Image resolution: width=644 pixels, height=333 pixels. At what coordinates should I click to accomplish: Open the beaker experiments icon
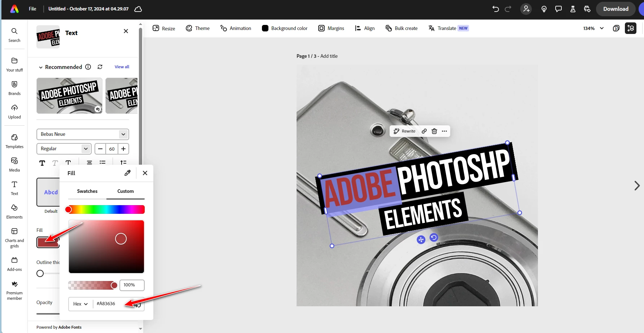(x=573, y=9)
